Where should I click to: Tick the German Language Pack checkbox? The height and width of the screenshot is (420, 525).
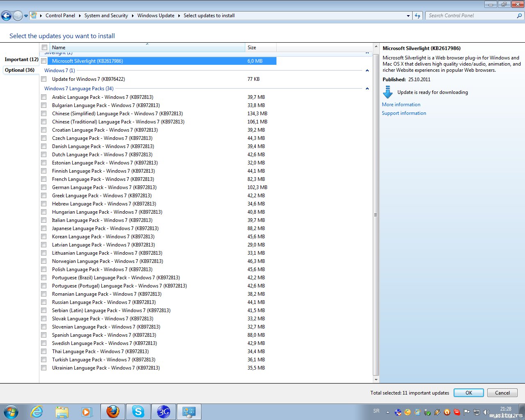pos(44,187)
